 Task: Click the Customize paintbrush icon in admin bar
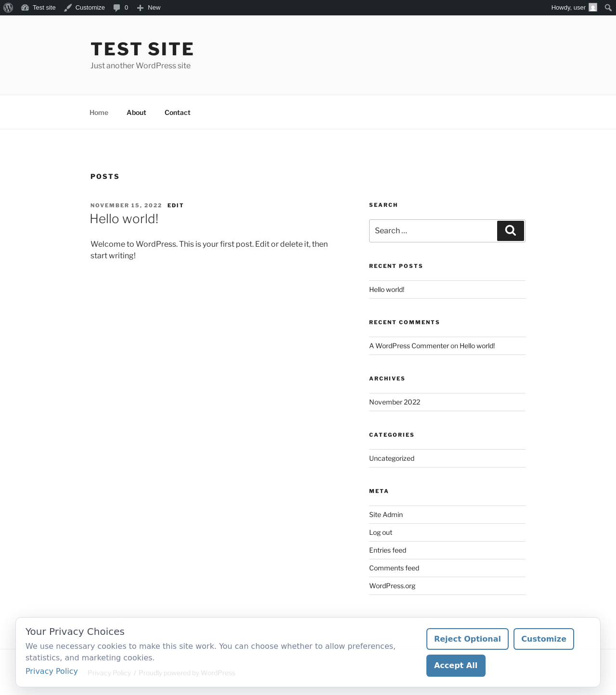tap(68, 8)
